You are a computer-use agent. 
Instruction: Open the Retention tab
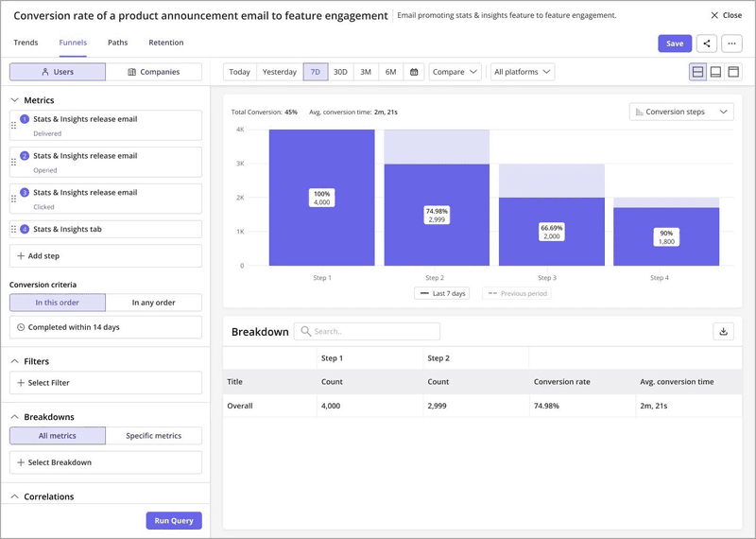[166, 43]
